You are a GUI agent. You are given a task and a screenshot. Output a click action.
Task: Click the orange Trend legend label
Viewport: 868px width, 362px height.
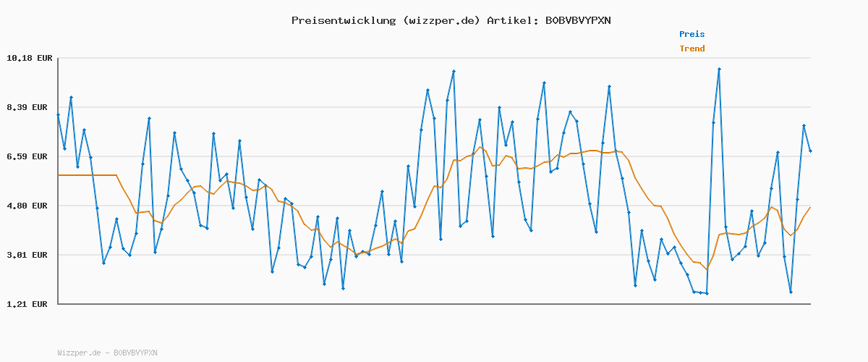[x=692, y=49]
